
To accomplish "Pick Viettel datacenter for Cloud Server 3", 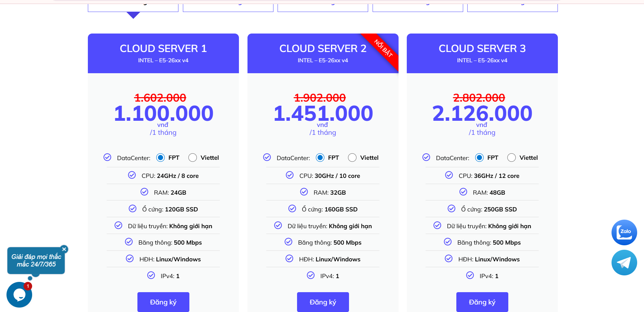I will tap(511, 158).
